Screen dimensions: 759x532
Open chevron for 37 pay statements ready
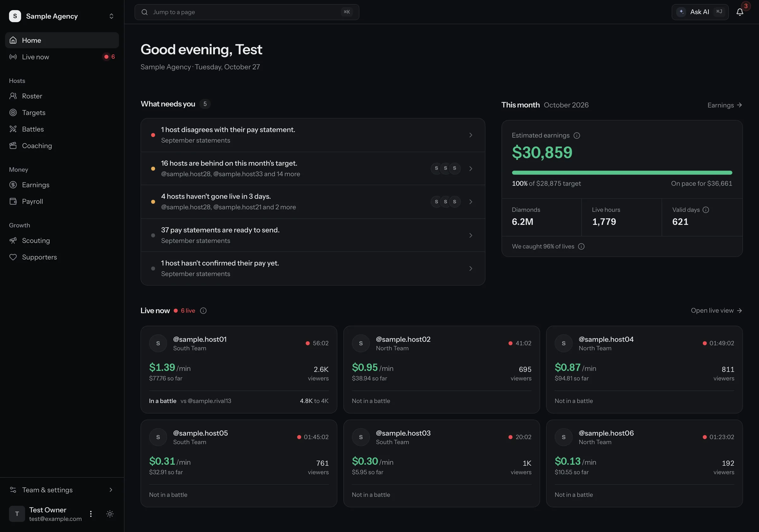point(471,235)
